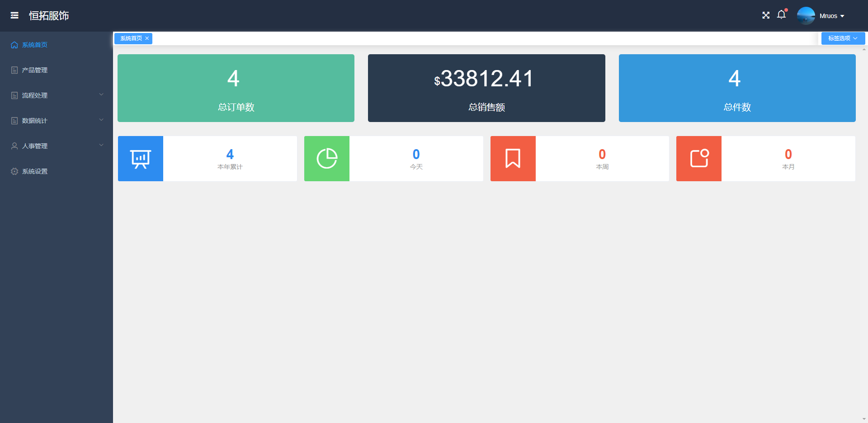This screenshot has width=868, height=423.
Task: Click the 系统设置 gear icon
Action: point(14,171)
